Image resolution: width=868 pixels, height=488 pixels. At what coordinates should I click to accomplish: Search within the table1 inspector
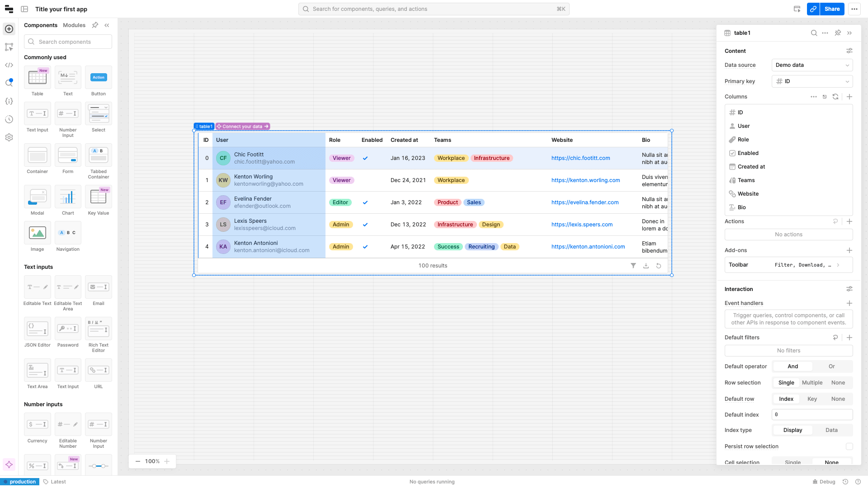point(814,33)
